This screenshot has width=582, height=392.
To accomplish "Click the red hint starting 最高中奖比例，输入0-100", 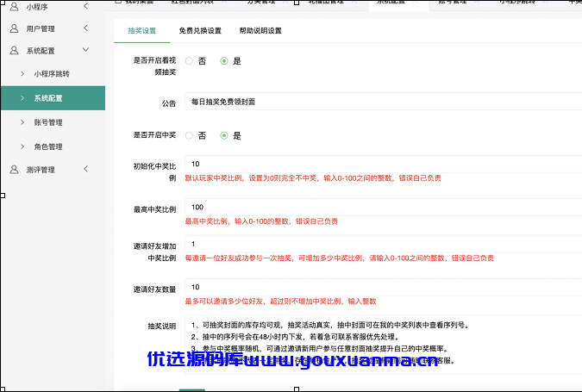I will [261, 221].
